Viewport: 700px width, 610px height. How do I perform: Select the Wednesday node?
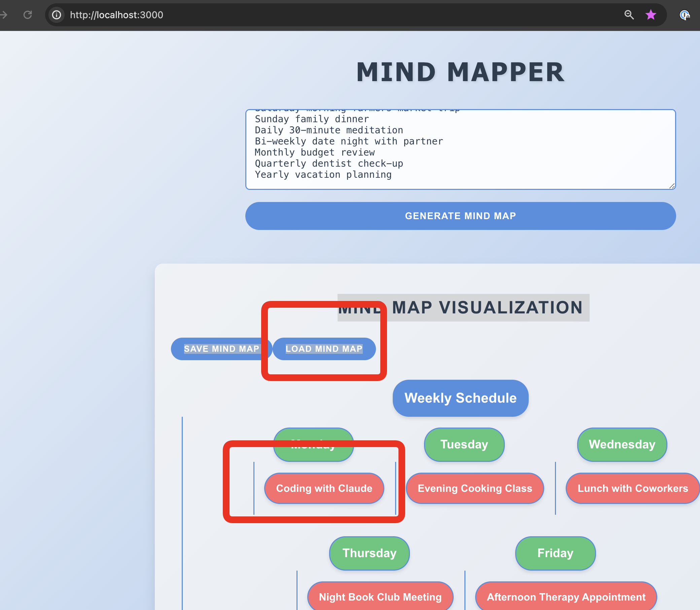point(622,444)
